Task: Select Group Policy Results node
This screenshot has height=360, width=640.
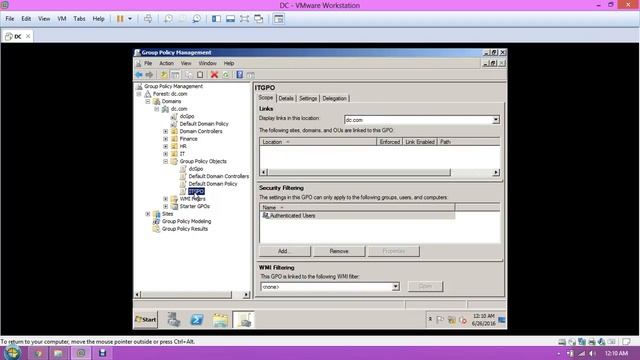Action: (184, 229)
